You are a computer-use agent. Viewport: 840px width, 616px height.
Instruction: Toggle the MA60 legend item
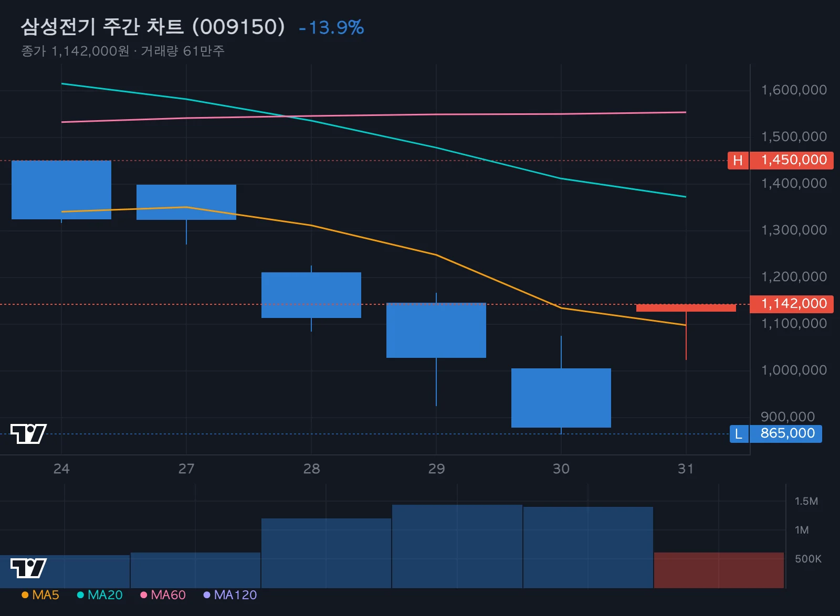point(163,595)
